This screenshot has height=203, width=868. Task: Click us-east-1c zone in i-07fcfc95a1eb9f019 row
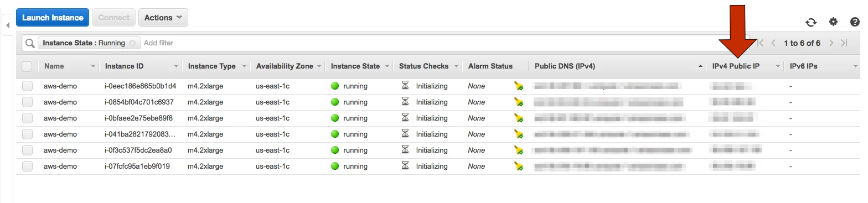272,166
